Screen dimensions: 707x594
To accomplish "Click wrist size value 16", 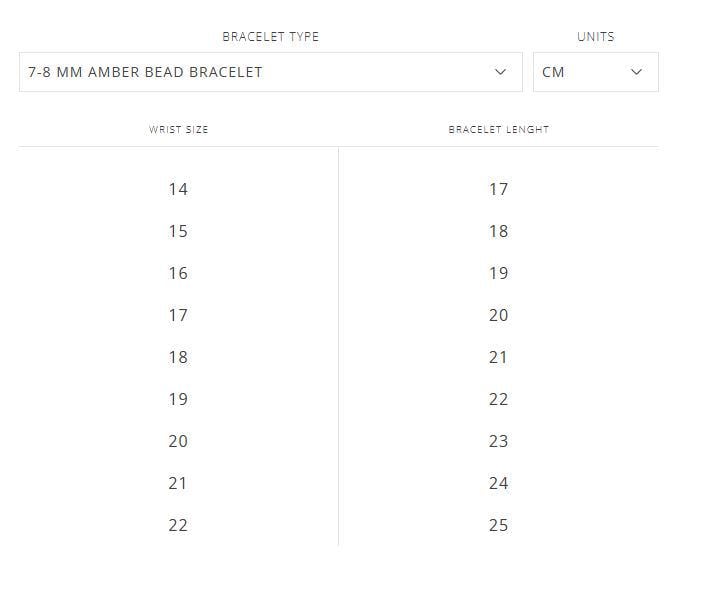I will coord(178,273).
